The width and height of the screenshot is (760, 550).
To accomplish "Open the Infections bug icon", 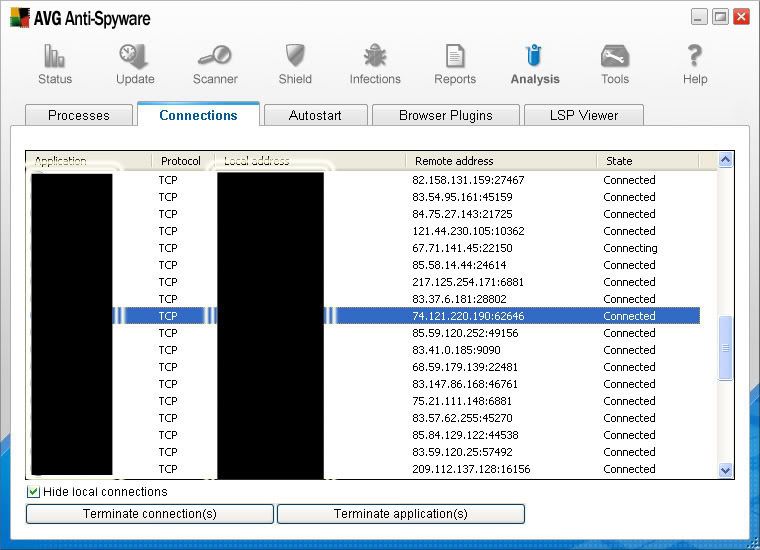I will [375, 55].
